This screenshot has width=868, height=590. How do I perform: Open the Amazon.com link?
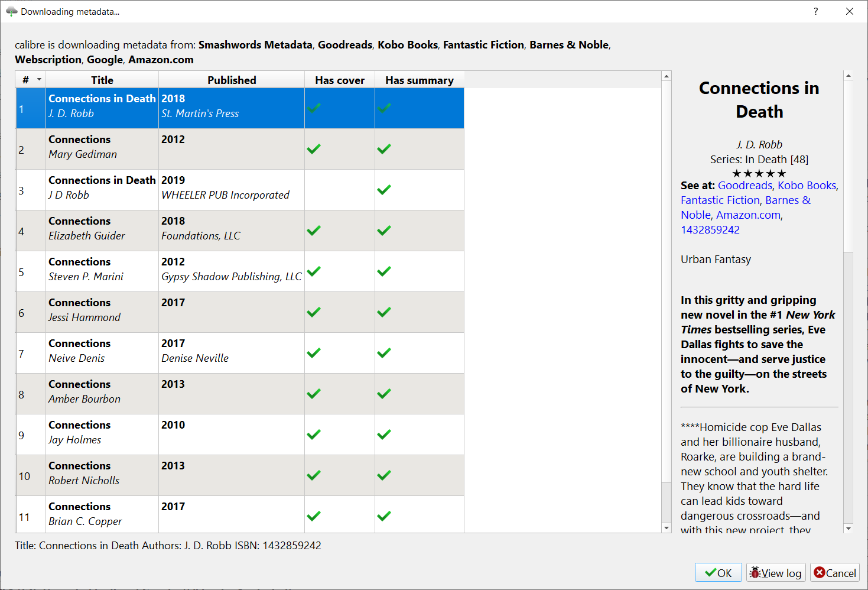coord(748,215)
